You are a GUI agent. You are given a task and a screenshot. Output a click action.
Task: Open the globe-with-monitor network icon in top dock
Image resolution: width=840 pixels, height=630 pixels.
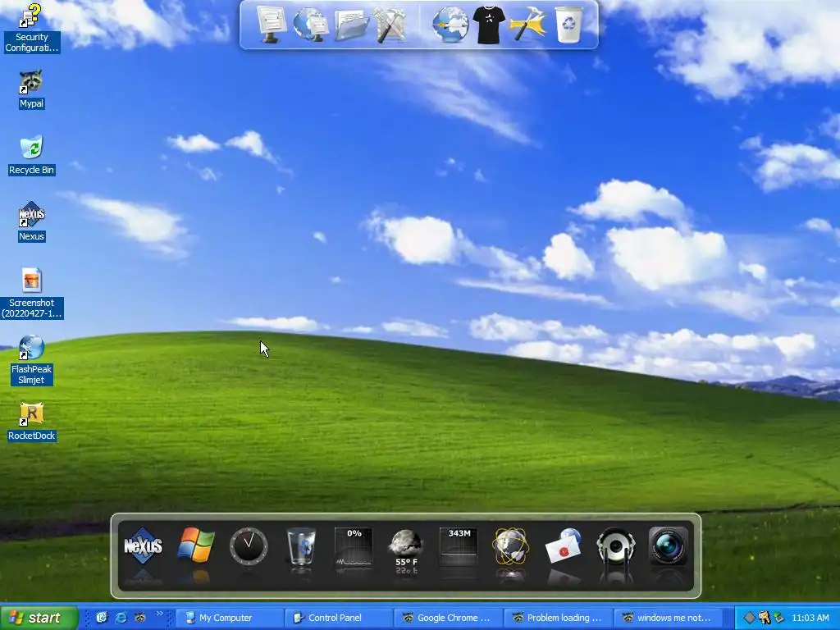point(311,24)
